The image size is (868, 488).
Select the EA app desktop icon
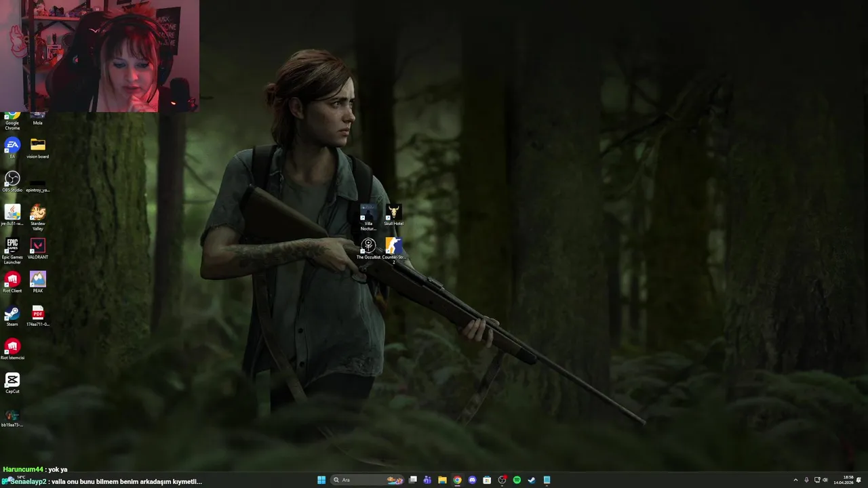12,148
